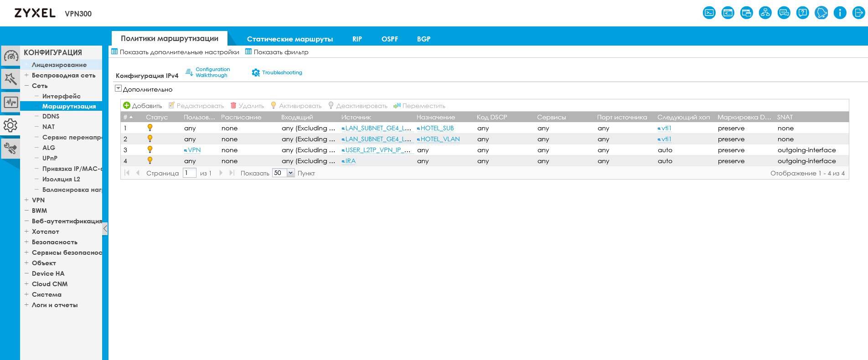Open the CLI console icon in header
This screenshot has width=868, height=360.
click(709, 13)
